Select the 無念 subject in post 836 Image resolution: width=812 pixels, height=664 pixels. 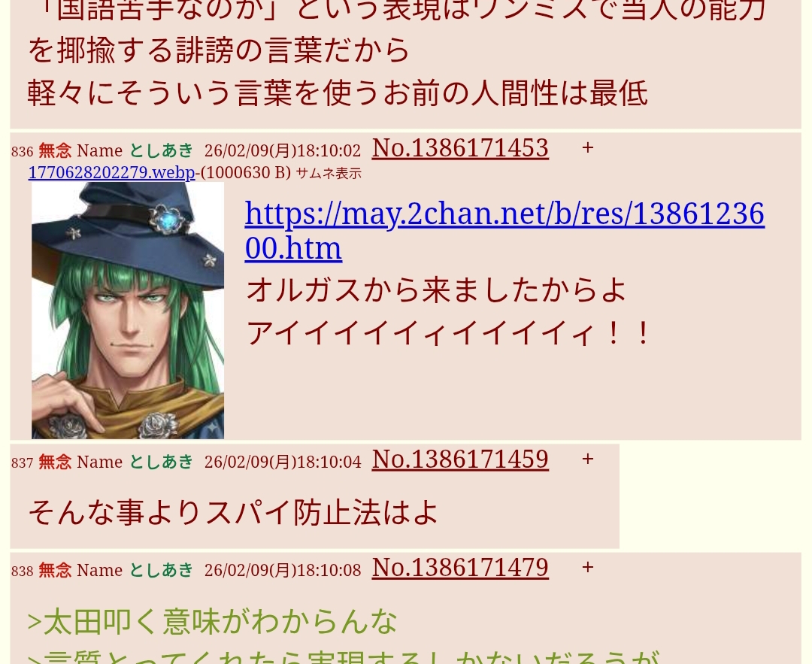coord(55,150)
